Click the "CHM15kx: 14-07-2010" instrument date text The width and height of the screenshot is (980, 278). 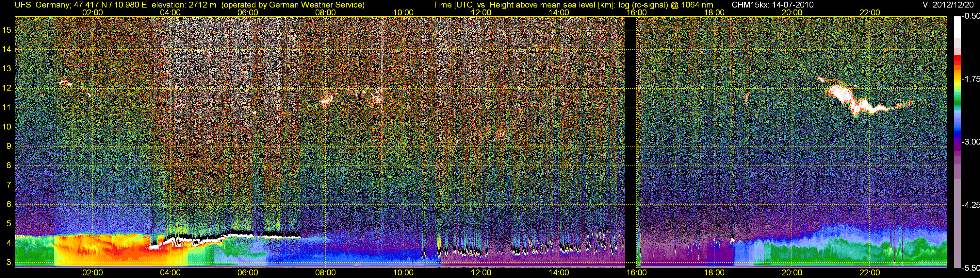pos(772,5)
